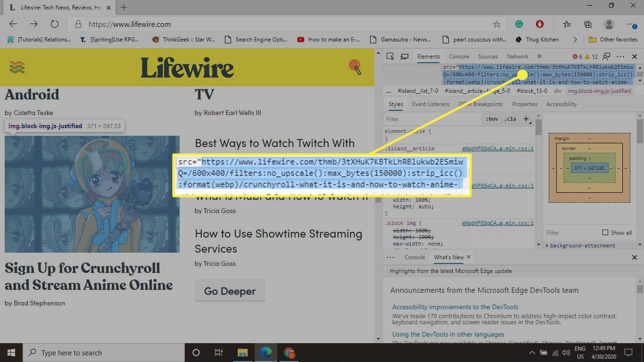Click the Lifewire site search icon

[x=355, y=67]
